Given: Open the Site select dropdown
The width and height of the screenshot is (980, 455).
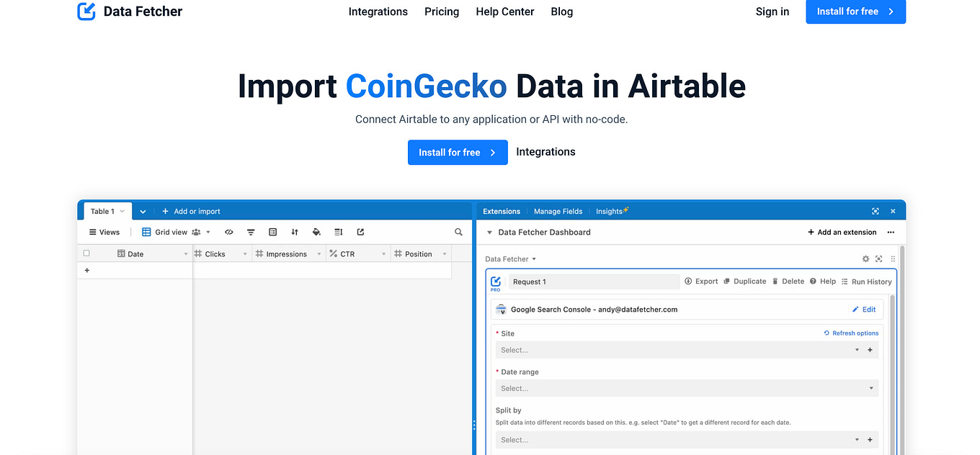Looking at the screenshot, I should click(x=679, y=350).
